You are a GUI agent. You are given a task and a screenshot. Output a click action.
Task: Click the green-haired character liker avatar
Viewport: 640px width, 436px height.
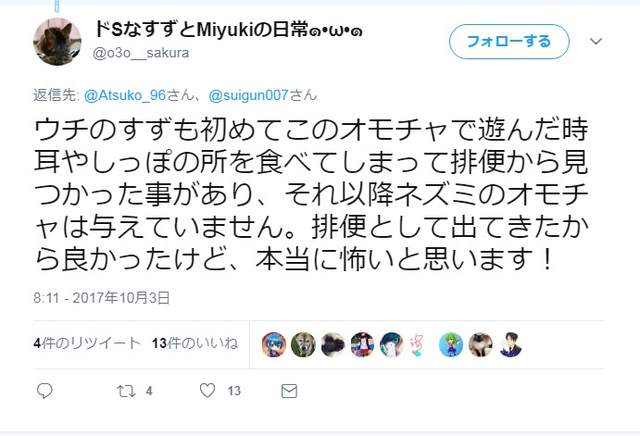(x=451, y=345)
